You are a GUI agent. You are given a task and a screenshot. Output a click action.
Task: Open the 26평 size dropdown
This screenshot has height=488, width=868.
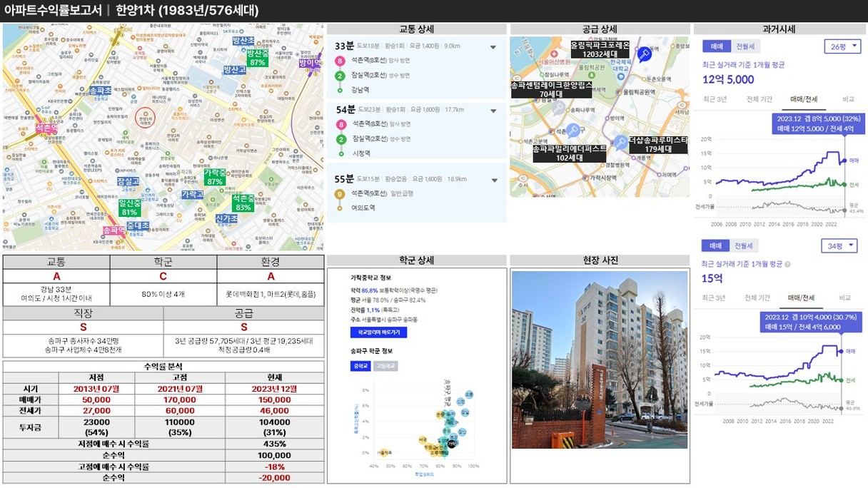click(x=842, y=46)
